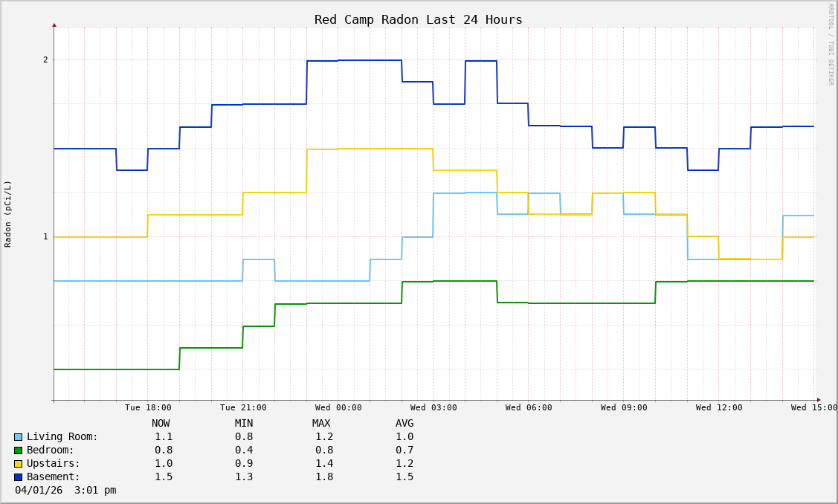Click the 'Wed 00:00' x-axis label
Screen dimensions: 838x504
click(x=338, y=407)
